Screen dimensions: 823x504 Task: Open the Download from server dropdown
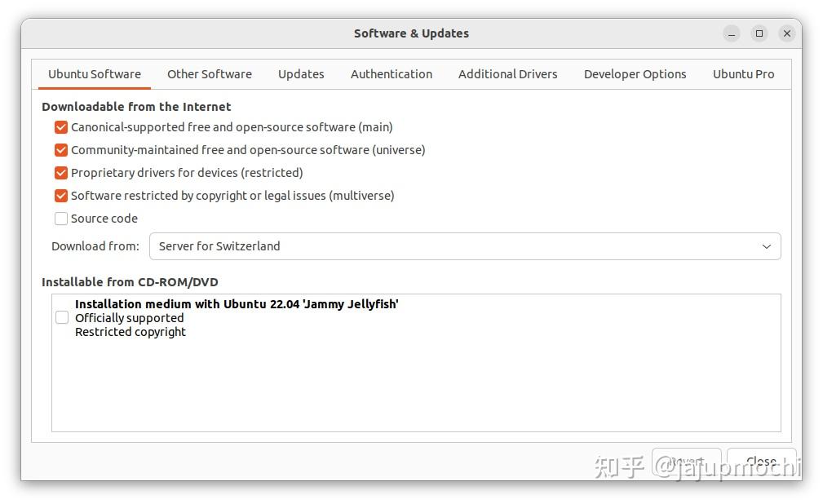[x=465, y=245]
